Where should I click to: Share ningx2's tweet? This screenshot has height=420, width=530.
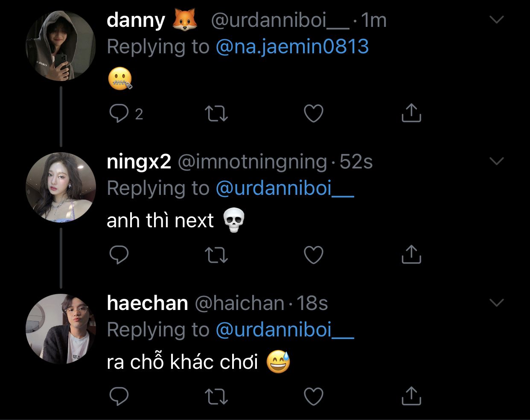pos(411,254)
